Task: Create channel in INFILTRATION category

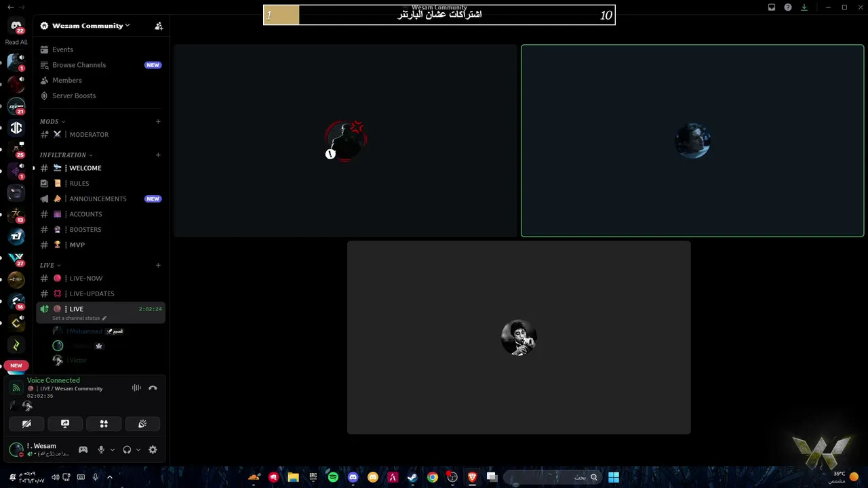Action: click(x=158, y=155)
